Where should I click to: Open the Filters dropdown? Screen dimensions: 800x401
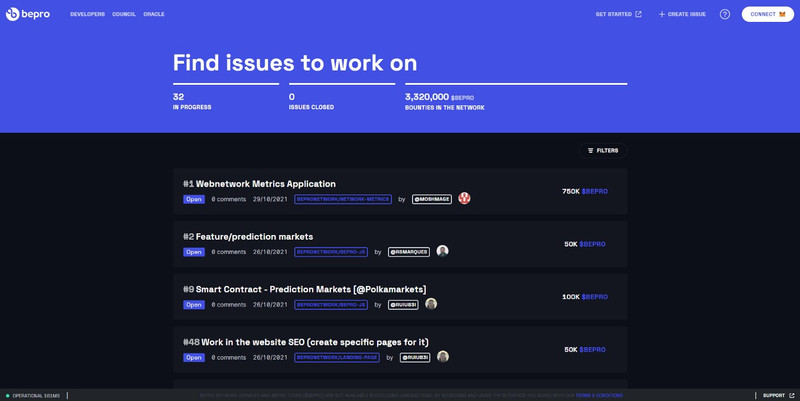tap(603, 150)
